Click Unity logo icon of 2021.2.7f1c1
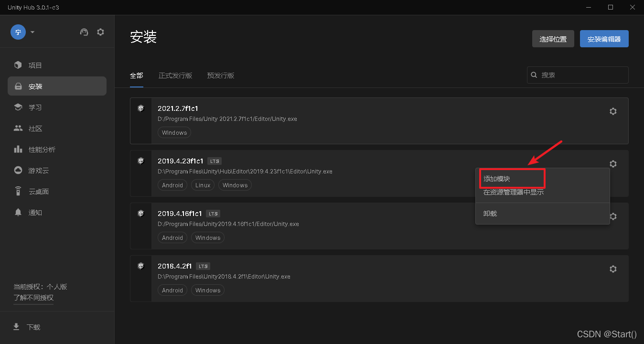 click(141, 108)
